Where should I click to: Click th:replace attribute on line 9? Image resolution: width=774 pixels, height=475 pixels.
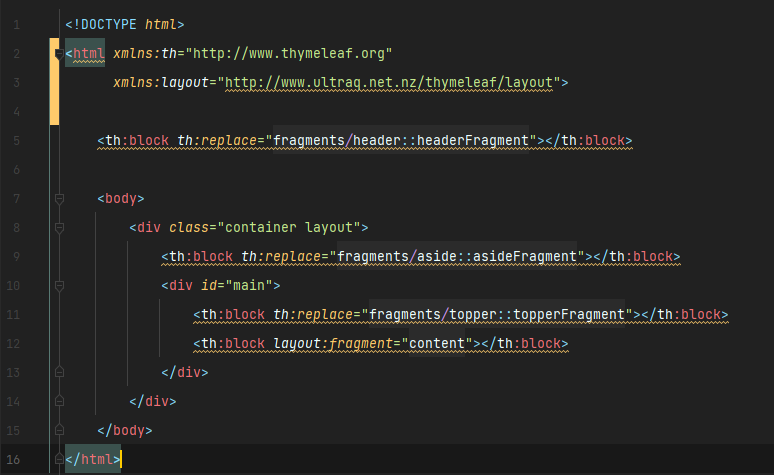281,257
